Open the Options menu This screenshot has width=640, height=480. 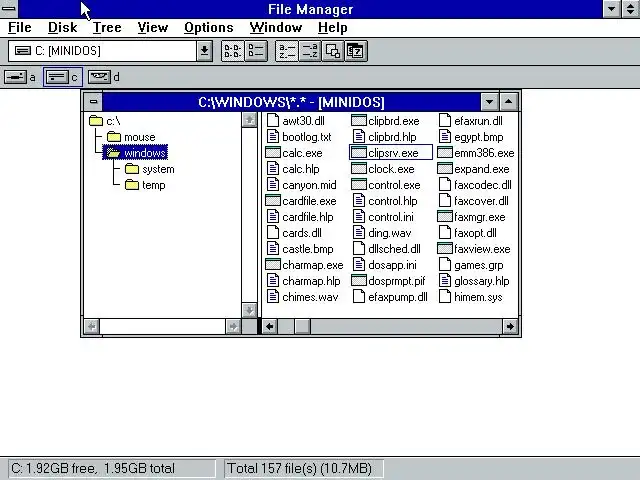(x=209, y=28)
